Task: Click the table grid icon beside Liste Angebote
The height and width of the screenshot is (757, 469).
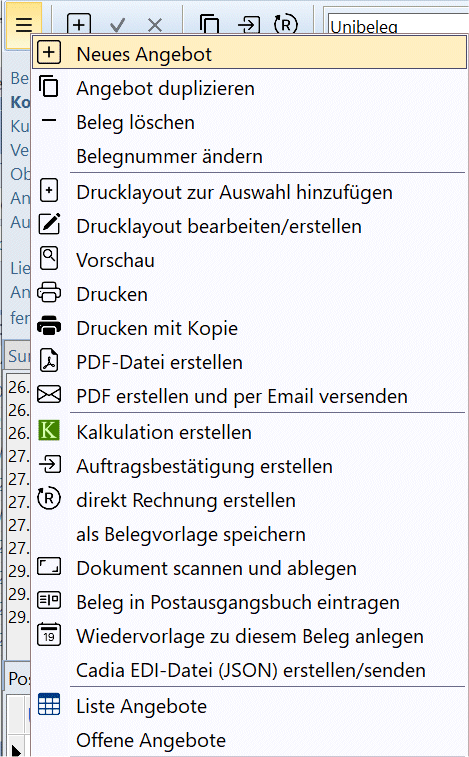Action: point(49,704)
